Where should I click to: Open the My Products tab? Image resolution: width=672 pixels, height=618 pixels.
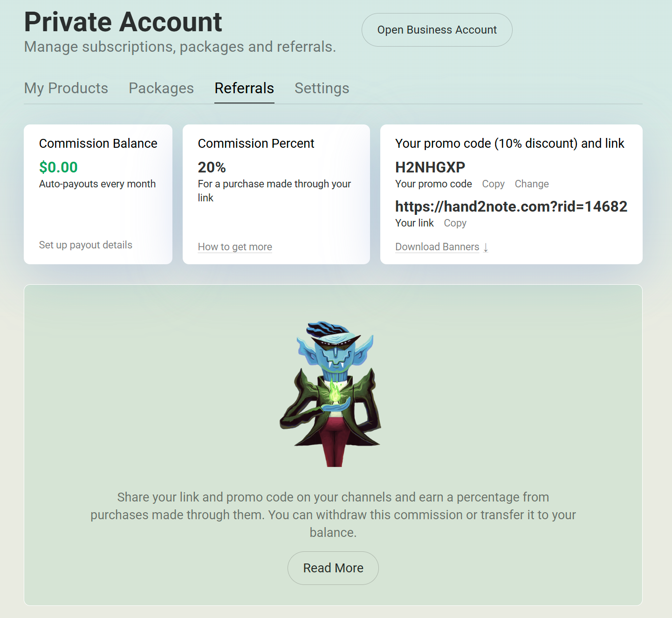click(x=66, y=88)
